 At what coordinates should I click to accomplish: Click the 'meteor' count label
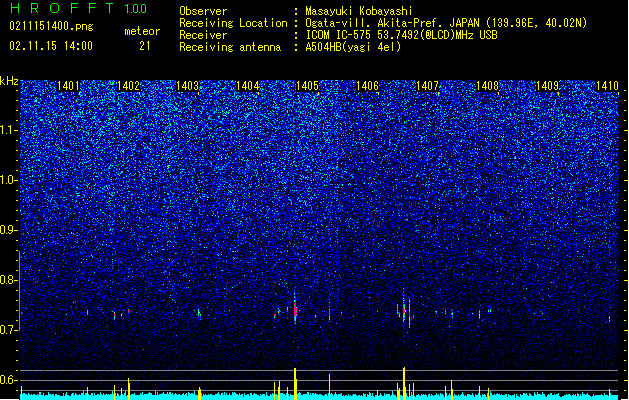pos(142,31)
